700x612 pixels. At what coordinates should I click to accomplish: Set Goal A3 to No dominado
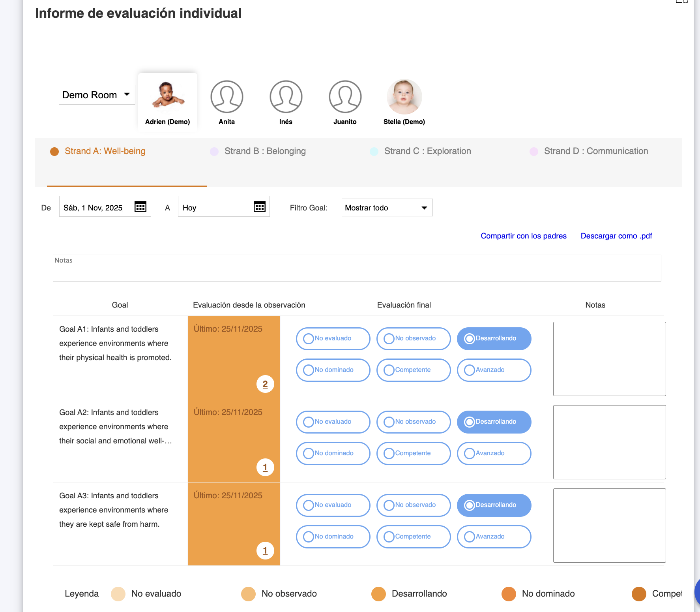coord(333,537)
